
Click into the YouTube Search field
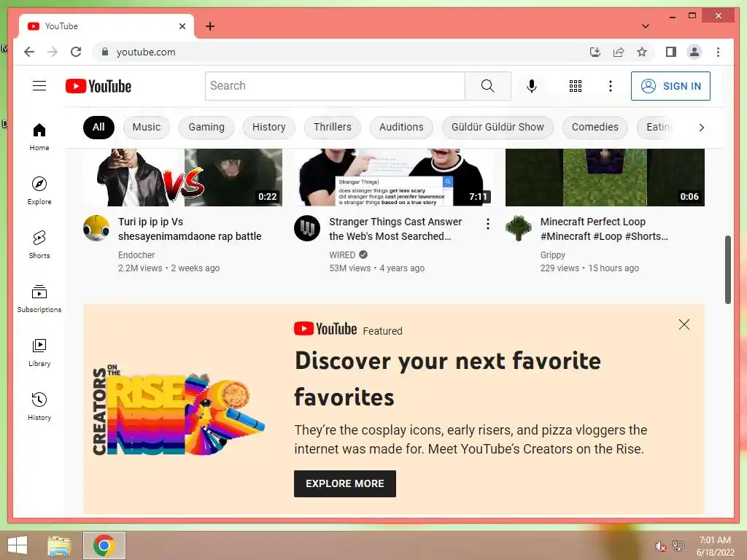coord(335,86)
